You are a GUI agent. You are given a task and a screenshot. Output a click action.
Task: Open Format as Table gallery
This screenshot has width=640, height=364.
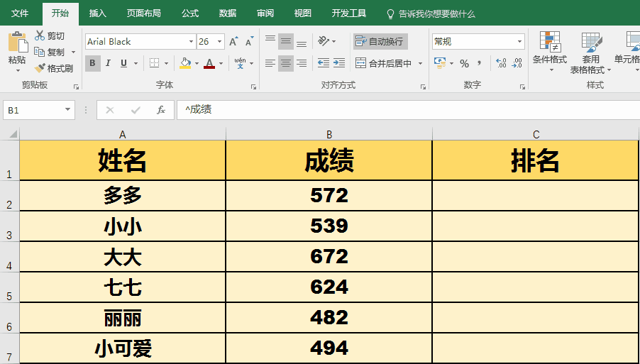tap(590, 53)
